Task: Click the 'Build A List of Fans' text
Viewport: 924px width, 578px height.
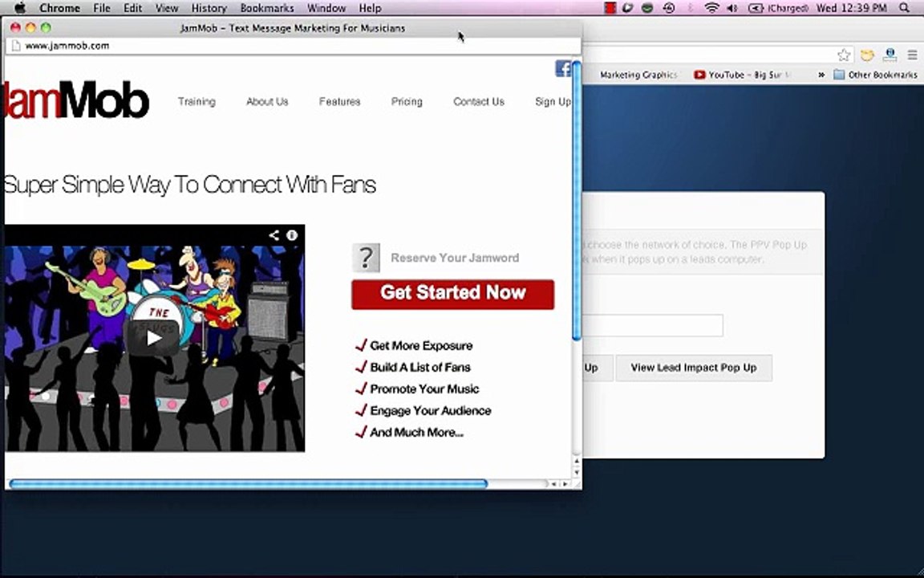Action: coord(420,368)
